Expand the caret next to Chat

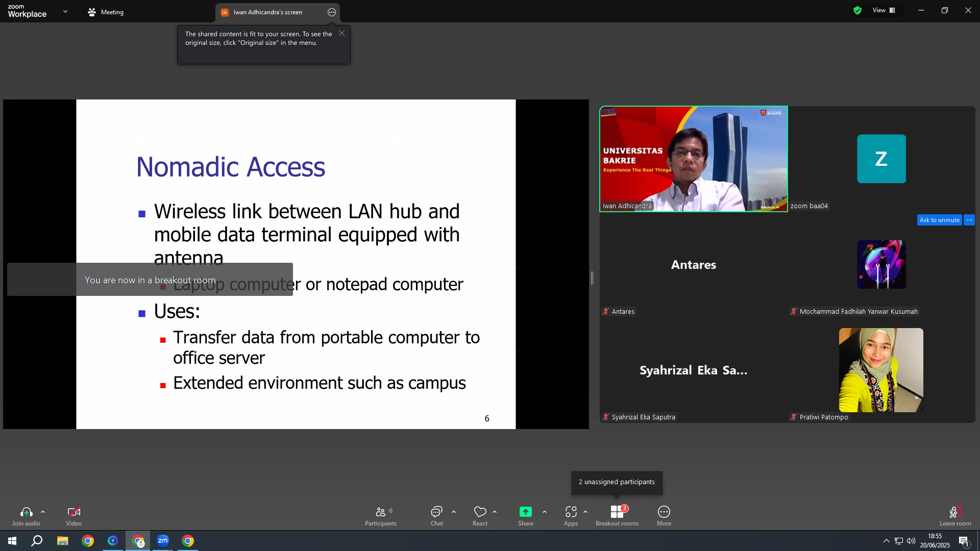[x=454, y=512]
